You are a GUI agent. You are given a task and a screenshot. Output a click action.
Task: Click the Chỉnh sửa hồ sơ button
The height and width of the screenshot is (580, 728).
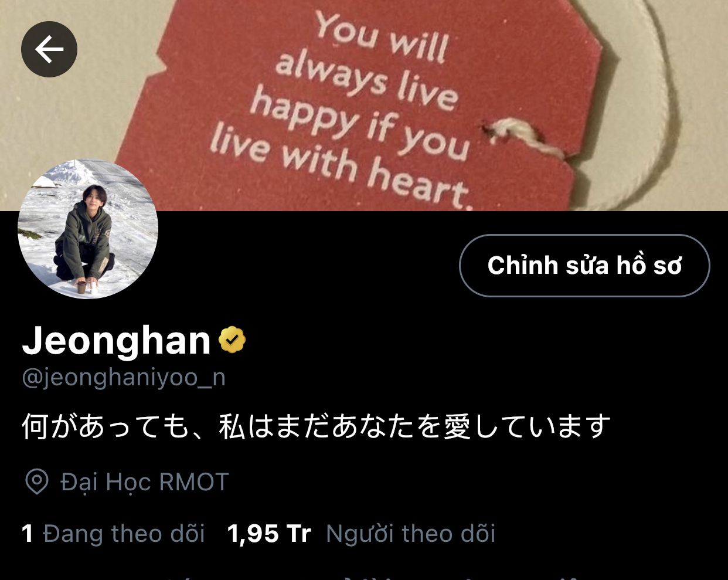point(584,266)
